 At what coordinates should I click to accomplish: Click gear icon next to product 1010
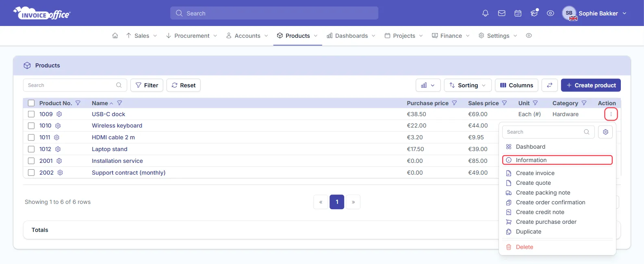58,126
